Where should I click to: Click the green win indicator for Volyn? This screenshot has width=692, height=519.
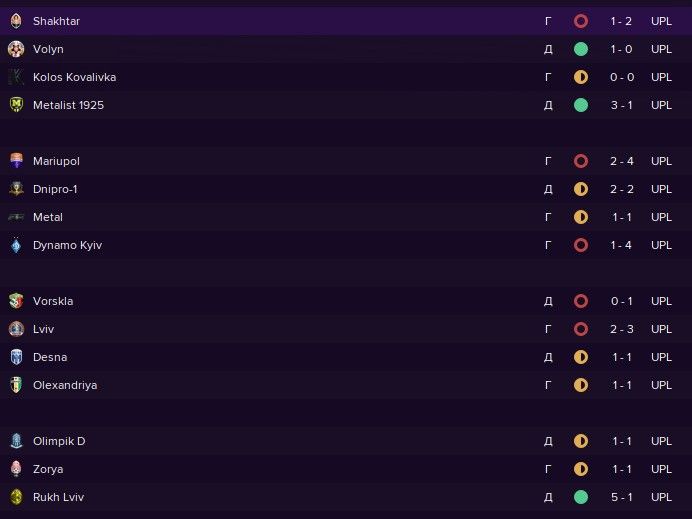pyautogui.click(x=580, y=49)
